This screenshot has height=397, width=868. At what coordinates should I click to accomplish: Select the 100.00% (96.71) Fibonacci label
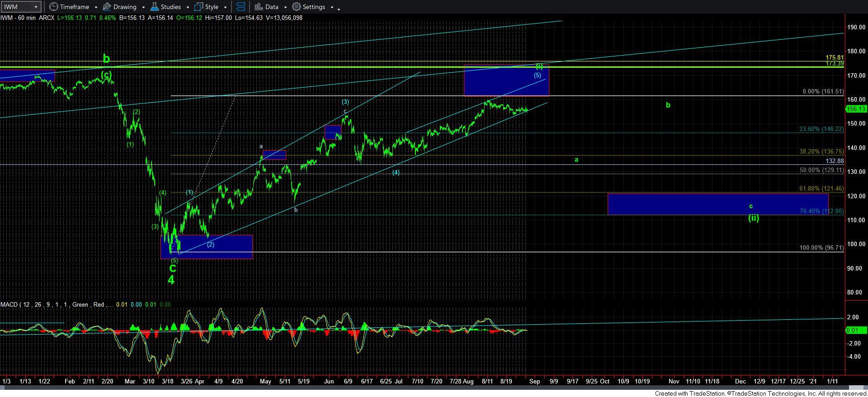821,248
